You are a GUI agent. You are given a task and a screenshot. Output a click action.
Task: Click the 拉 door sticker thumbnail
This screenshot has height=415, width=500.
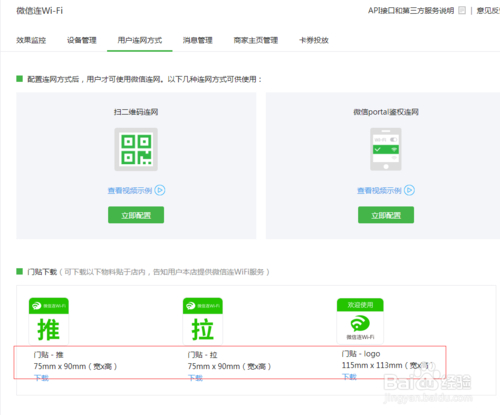coord(203,321)
